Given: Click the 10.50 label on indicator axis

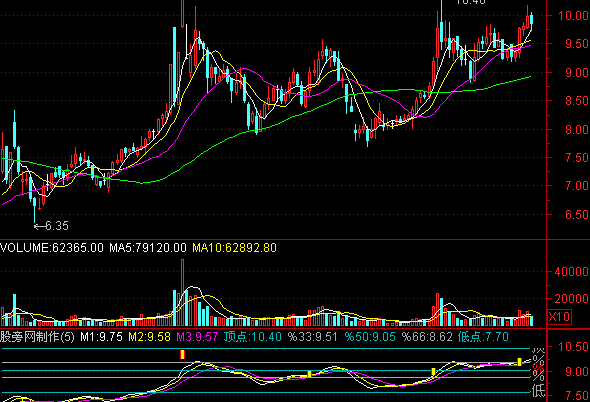Looking at the screenshot, I should (x=573, y=346).
